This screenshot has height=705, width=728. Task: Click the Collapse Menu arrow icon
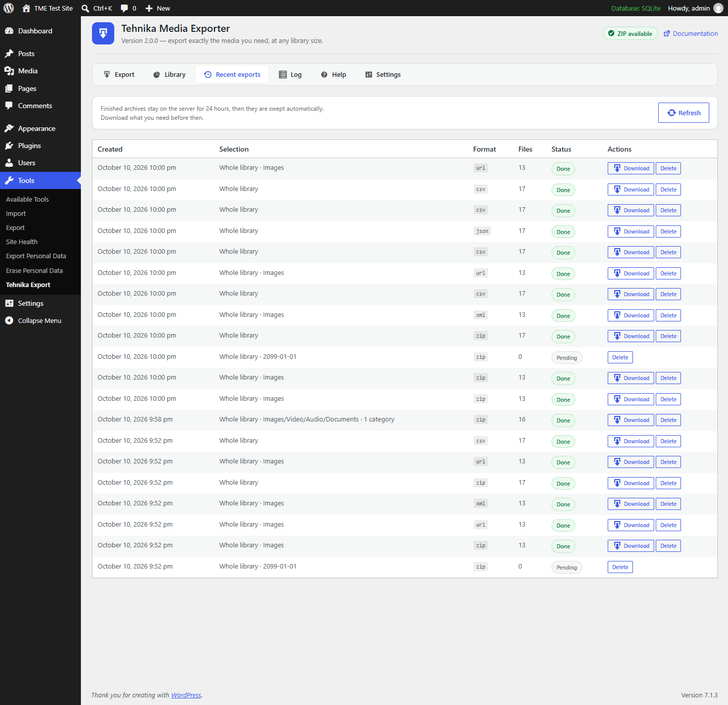click(x=9, y=320)
